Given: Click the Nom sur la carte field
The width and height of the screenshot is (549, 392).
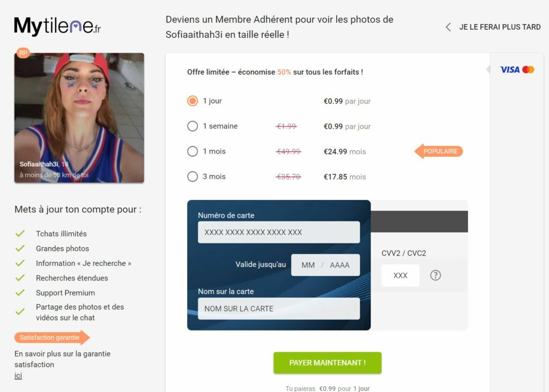Looking at the screenshot, I should (x=279, y=309).
